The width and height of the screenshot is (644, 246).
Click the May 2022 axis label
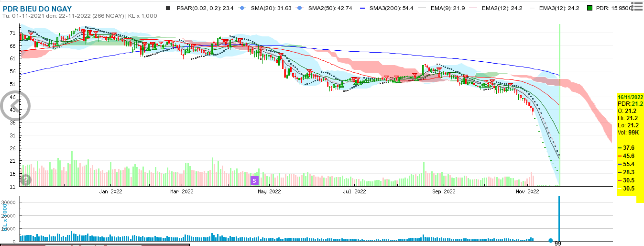click(269, 192)
